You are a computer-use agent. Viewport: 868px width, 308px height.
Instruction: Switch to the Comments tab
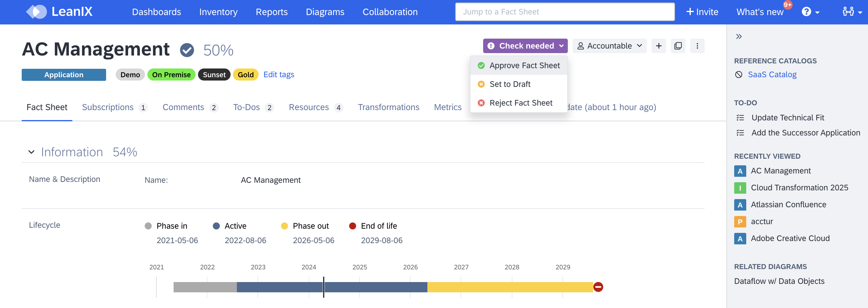[190, 107]
